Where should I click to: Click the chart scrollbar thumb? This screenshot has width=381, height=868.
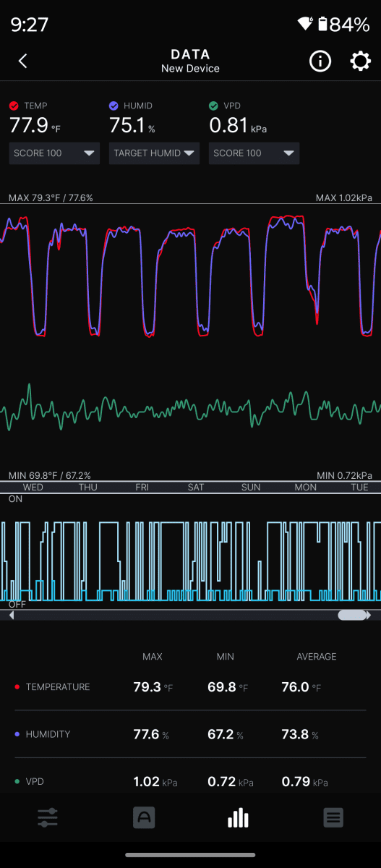pyautogui.click(x=352, y=616)
